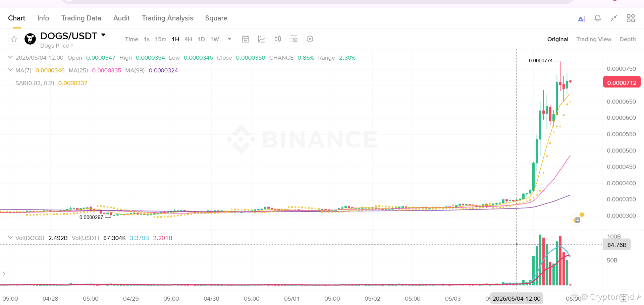Click the collapse chart arrows icon
Image resolution: width=644 pixels, height=305 pixels.
click(614, 18)
